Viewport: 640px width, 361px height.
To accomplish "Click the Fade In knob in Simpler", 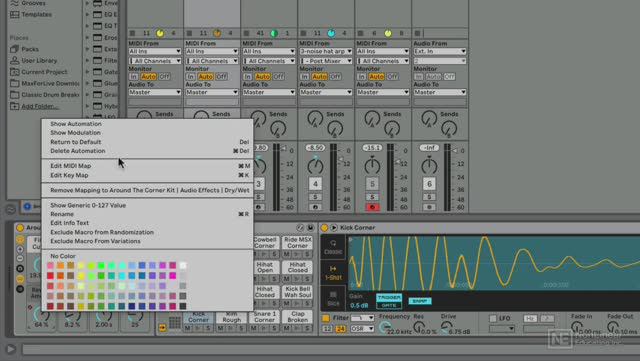I will (x=576, y=326).
